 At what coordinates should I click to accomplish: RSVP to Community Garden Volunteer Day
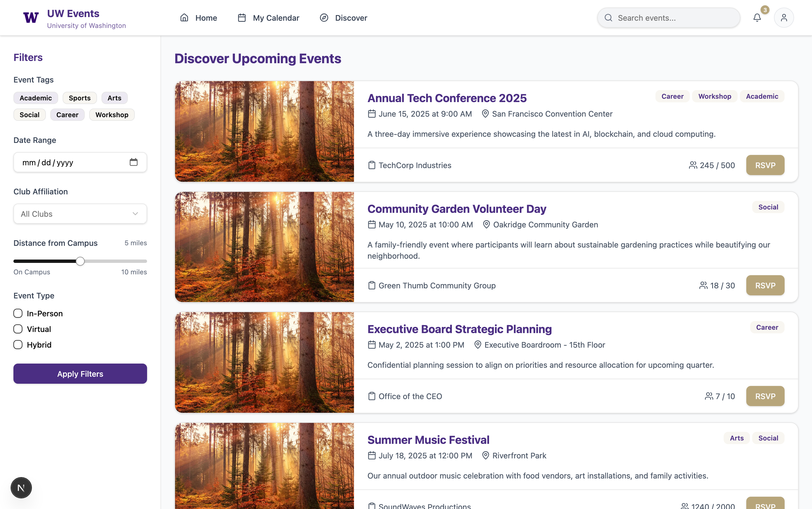click(765, 286)
